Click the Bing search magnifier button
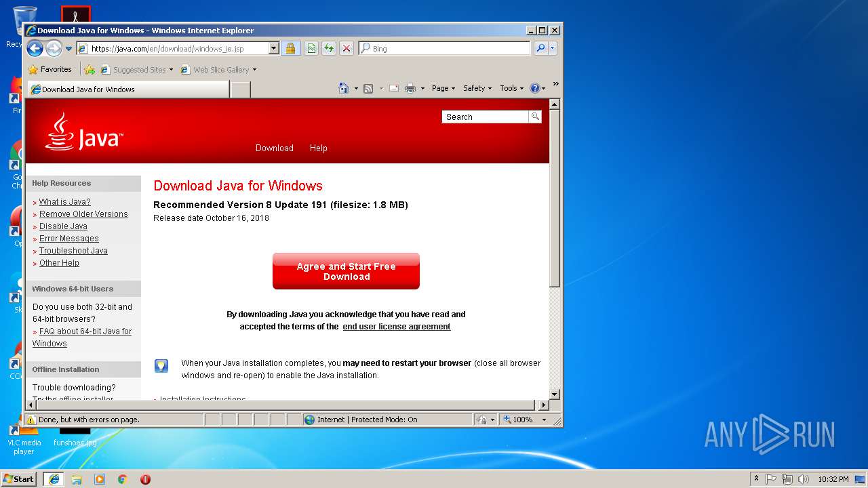868x488 pixels. (x=540, y=49)
